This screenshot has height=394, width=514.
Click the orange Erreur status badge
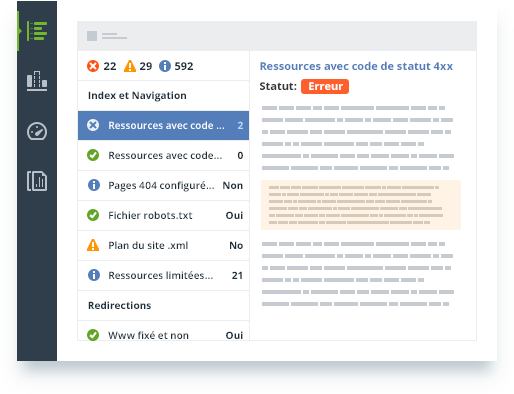tap(325, 86)
